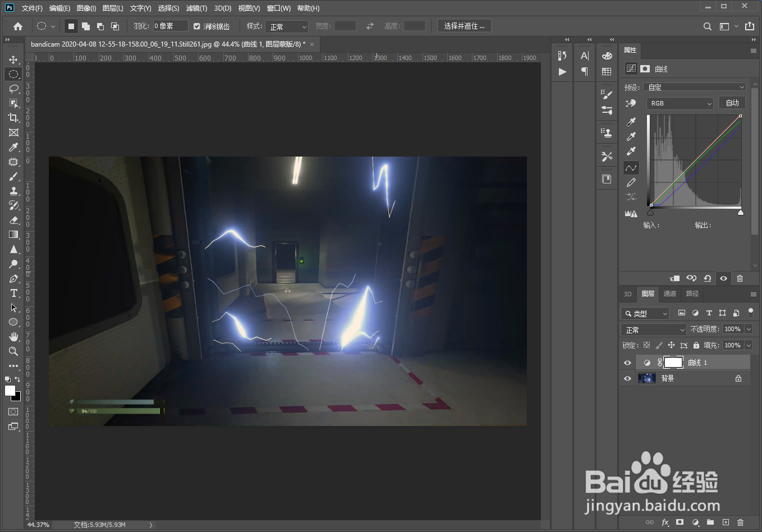Open the File menu
The height and width of the screenshot is (532, 762).
coord(32,8)
